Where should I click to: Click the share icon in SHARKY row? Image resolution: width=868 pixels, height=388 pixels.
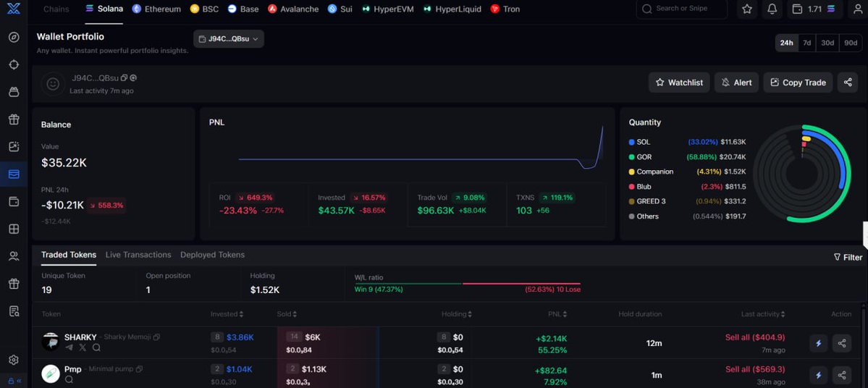(842, 343)
